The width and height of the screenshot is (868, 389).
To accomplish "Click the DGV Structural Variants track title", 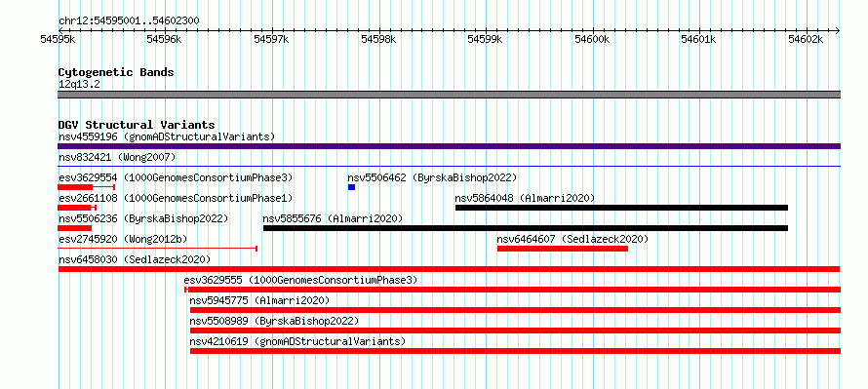I will click(137, 125).
